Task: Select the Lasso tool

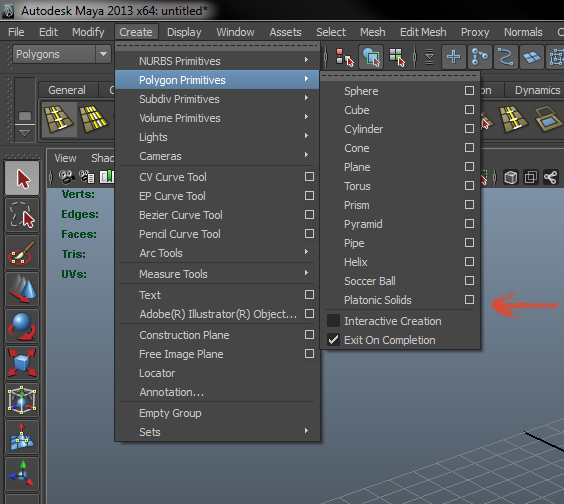Action: [22, 215]
